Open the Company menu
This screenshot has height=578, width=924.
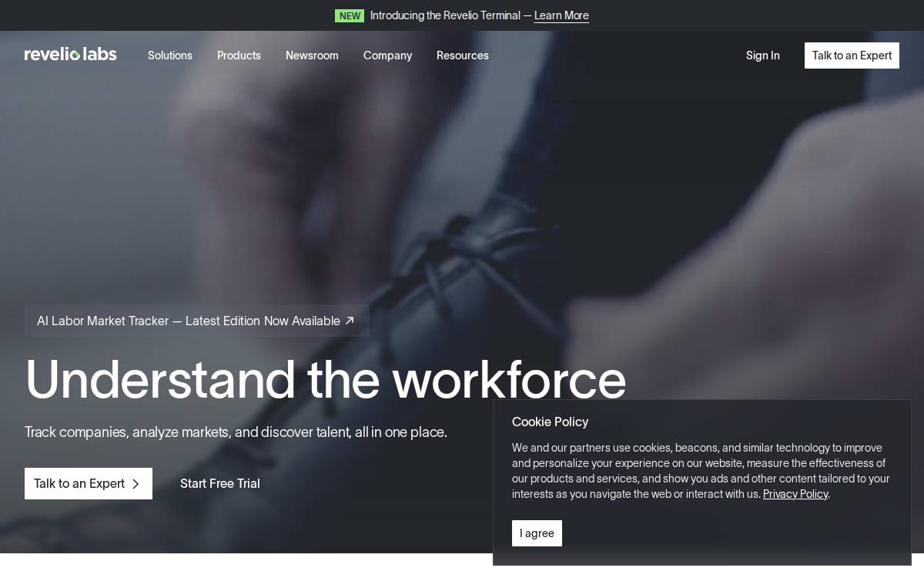(387, 55)
